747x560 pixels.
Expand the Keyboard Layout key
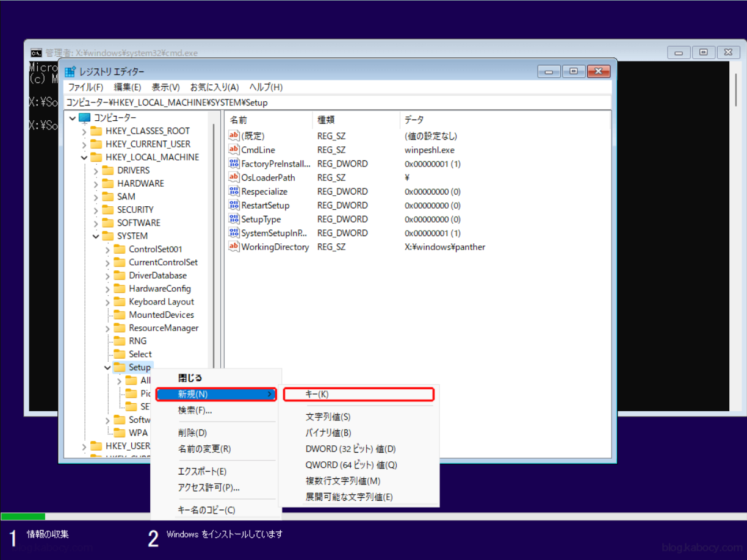click(107, 302)
